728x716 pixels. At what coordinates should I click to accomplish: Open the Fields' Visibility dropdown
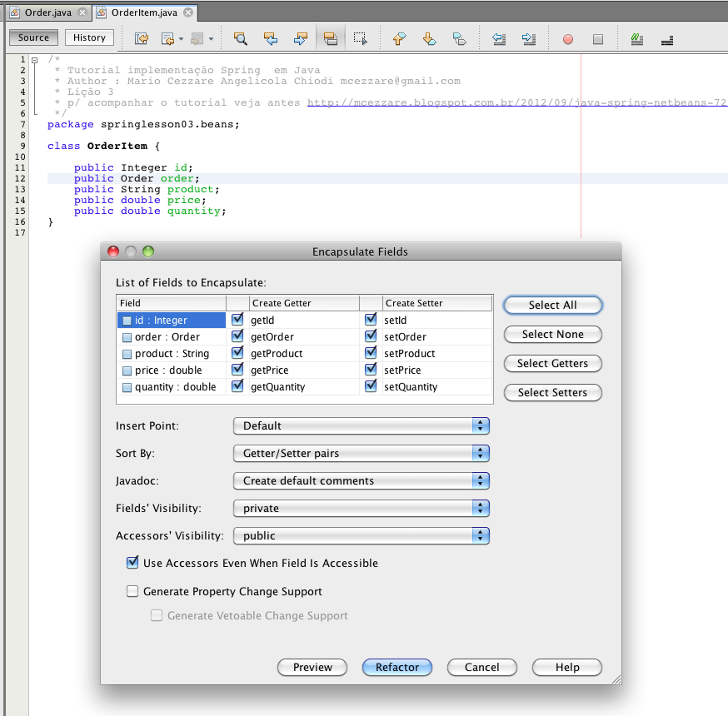coord(362,508)
